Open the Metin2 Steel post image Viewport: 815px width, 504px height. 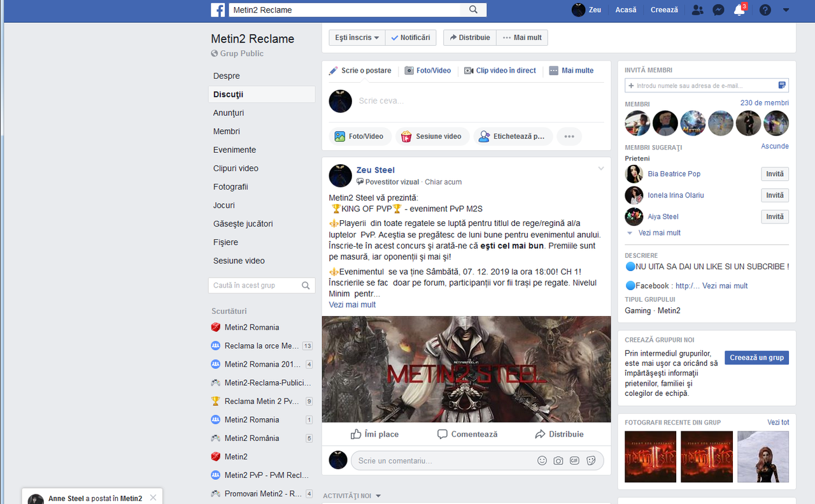pyautogui.click(x=466, y=369)
